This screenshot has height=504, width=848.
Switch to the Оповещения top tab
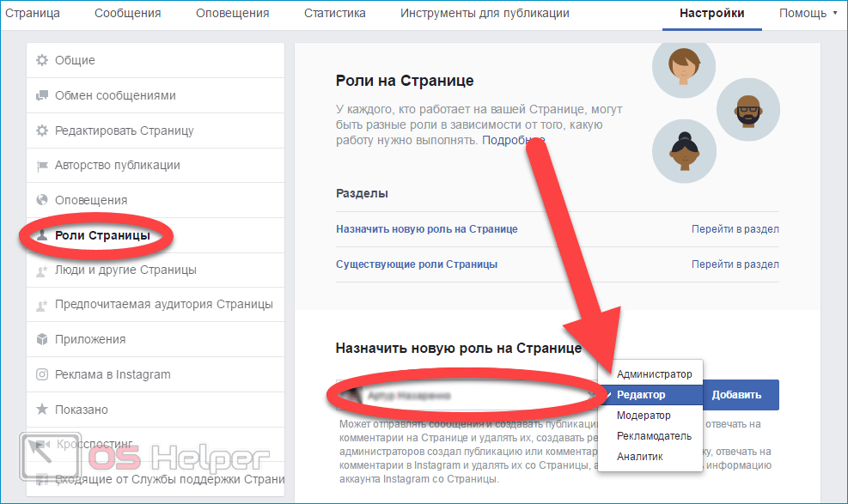point(233,13)
